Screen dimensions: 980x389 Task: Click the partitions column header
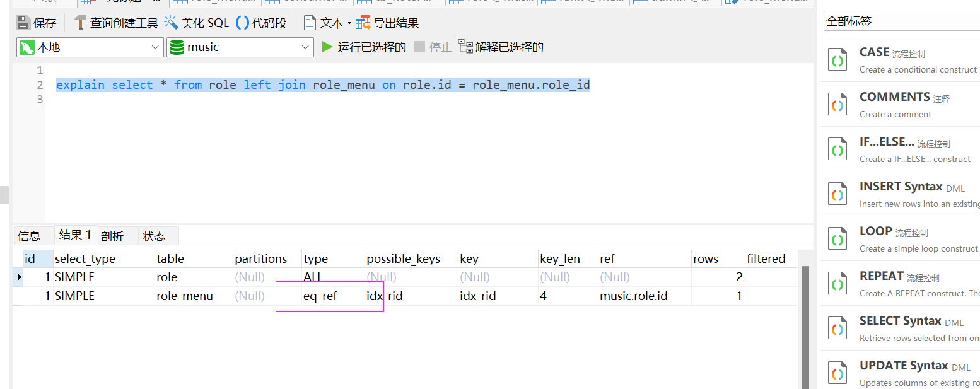(x=267, y=258)
